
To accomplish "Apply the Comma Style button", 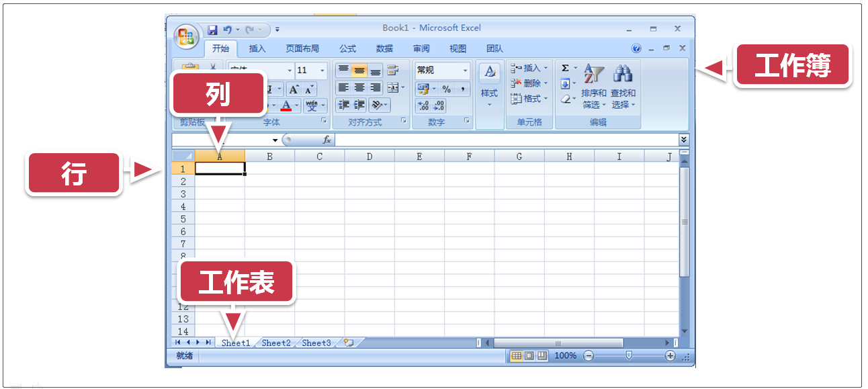I will point(462,89).
